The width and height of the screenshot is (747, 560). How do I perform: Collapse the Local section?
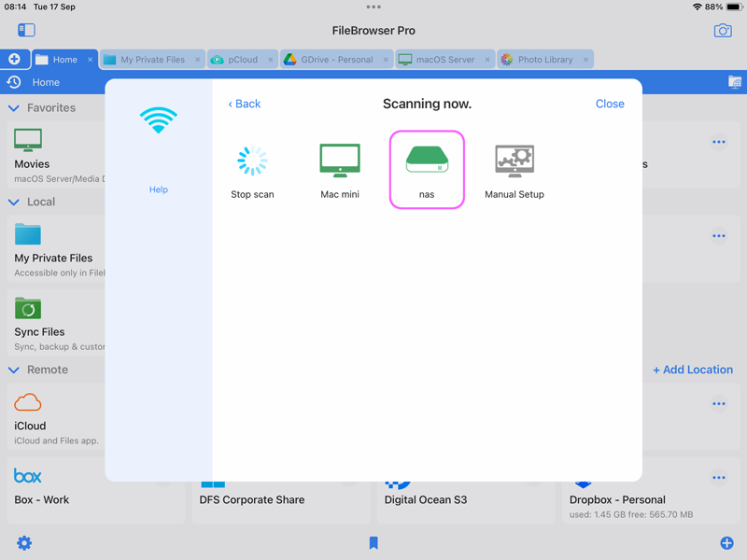point(14,202)
